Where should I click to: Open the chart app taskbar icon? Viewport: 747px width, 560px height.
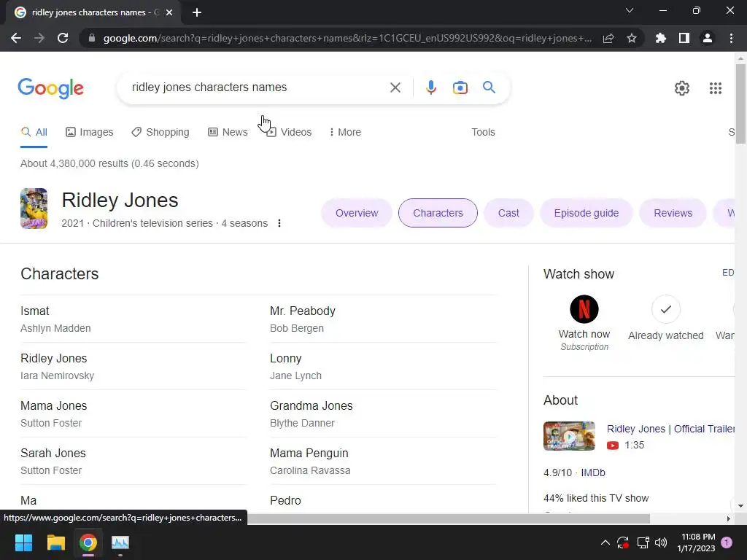(x=120, y=542)
